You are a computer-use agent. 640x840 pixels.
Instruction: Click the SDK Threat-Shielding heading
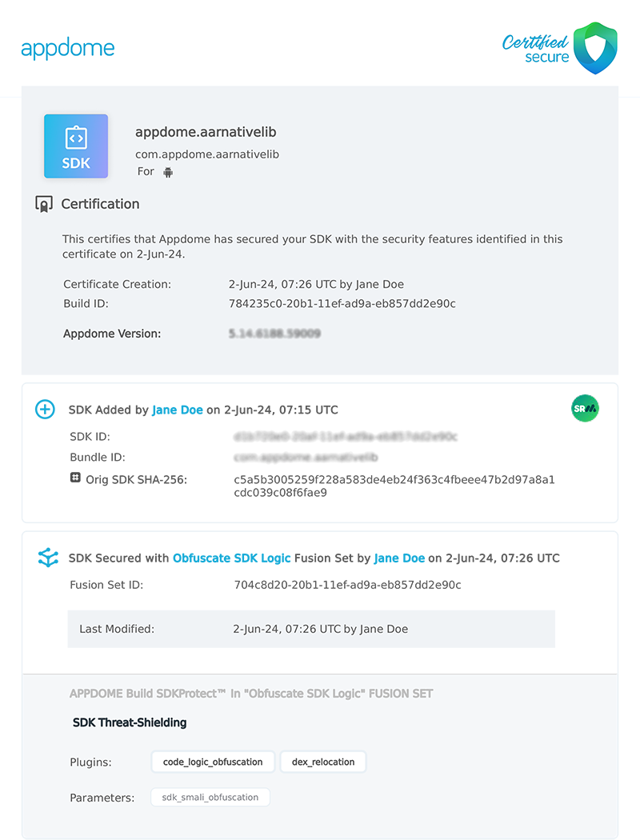[130, 722]
